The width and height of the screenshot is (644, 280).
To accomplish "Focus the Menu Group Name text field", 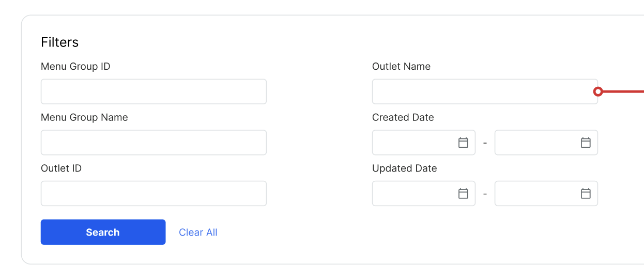I will 154,143.
